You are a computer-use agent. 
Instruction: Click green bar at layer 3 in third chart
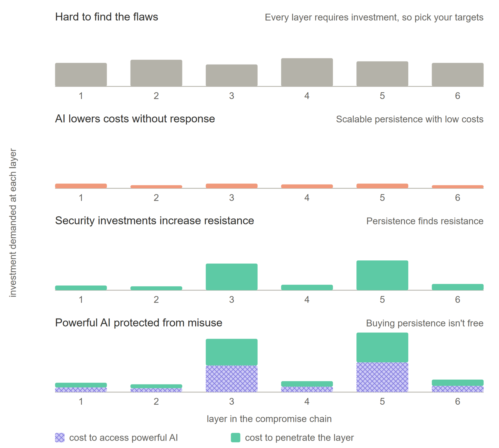[231, 277]
